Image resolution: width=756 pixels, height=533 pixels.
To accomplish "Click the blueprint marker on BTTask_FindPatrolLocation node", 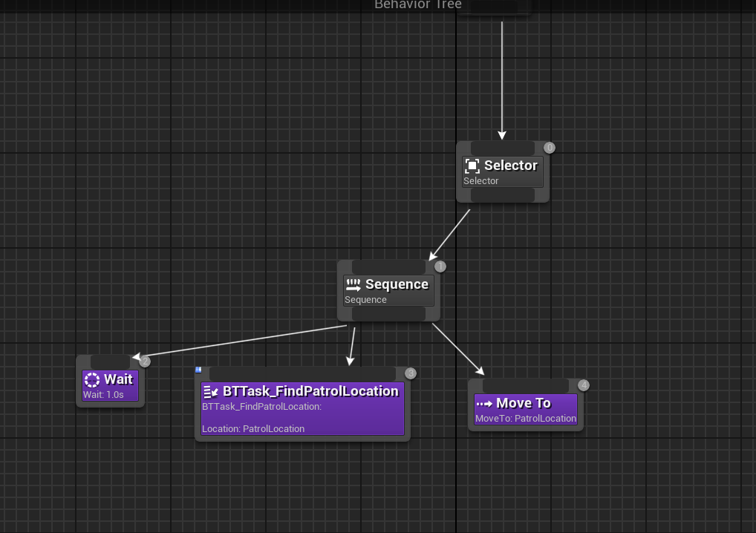I will (198, 370).
